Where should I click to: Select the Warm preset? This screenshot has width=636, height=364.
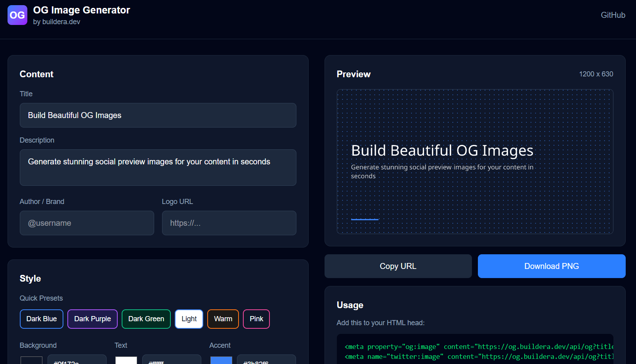(223, 319)
